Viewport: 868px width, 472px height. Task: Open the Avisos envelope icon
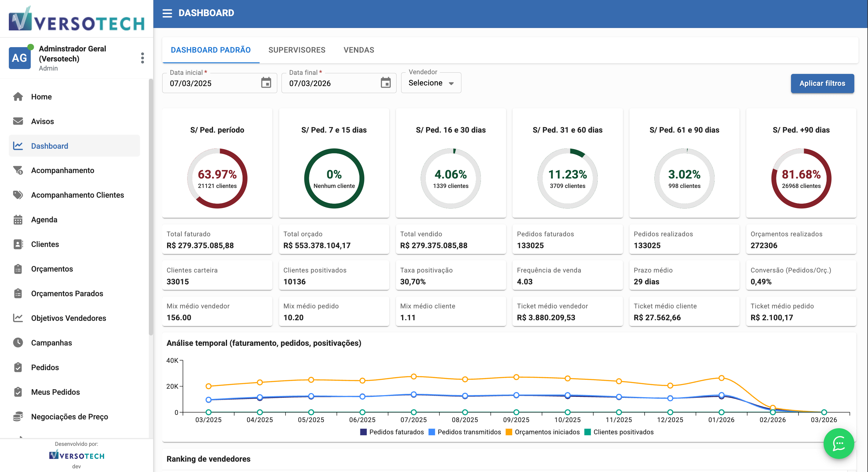pyautogui.click(x=18, y=121)
